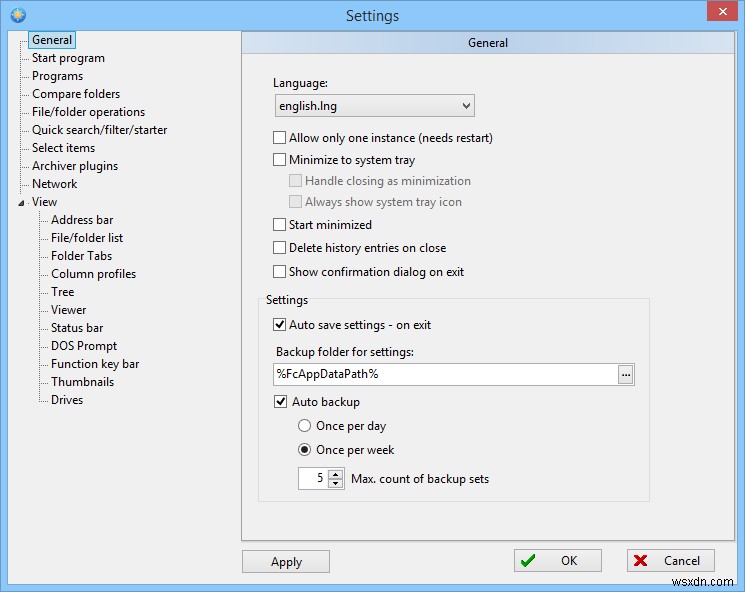Open Start program settings
This screenshot has height=592, width=745.
(68, 58)
